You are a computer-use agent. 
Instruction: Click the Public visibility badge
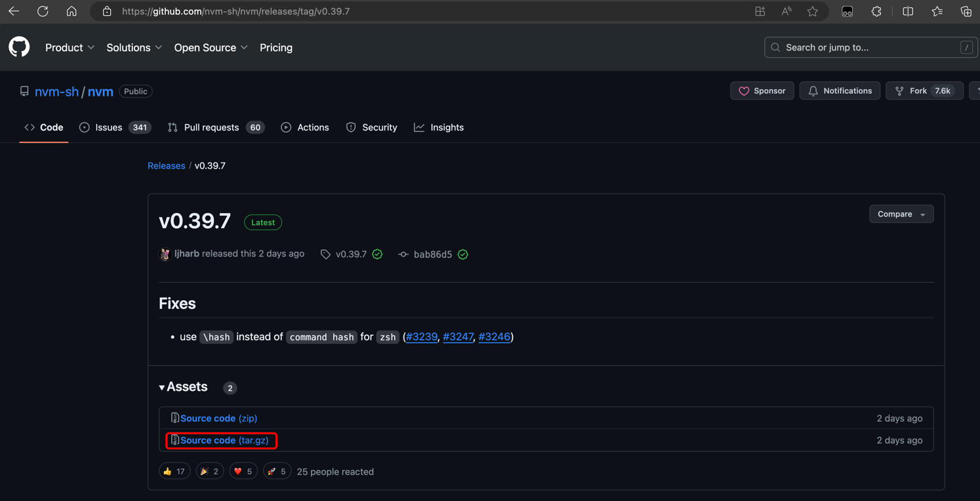pos(136,91)
